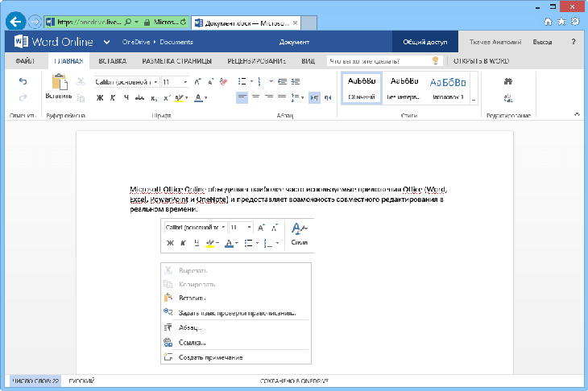
Task: Clear formatting with eraser icon
Action: [223, 81]
